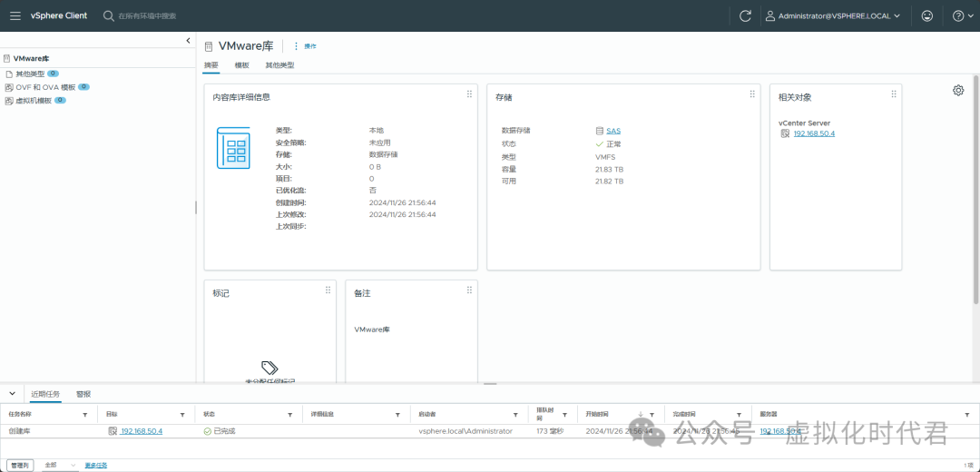Grab the notes card drag handle
980x472 pixels.
(x=469, y=290)
